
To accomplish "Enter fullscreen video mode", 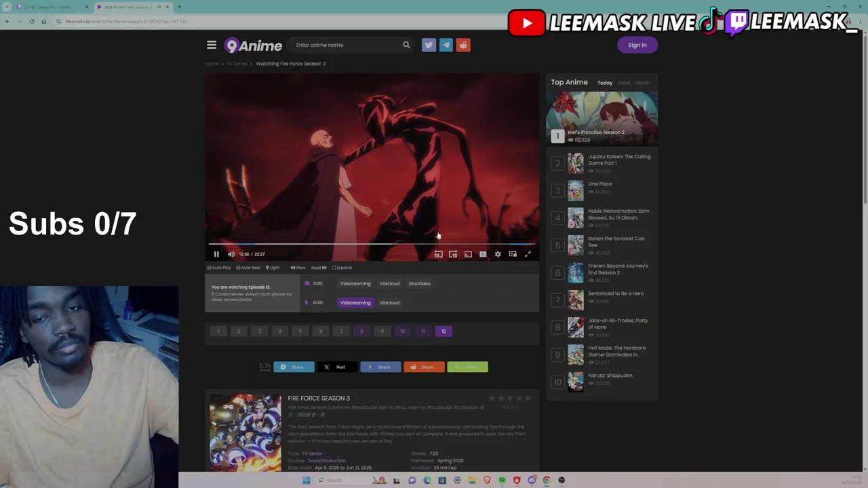I will [528, 254].
